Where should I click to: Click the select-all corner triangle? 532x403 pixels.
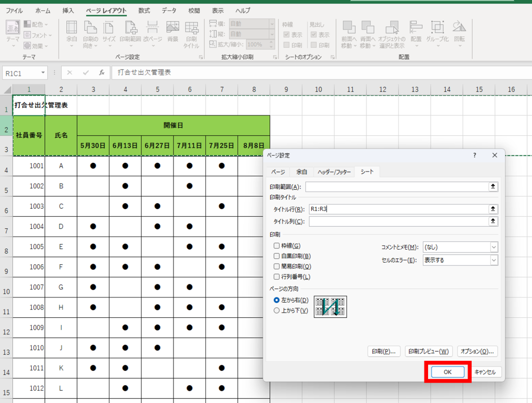point(7,90)
